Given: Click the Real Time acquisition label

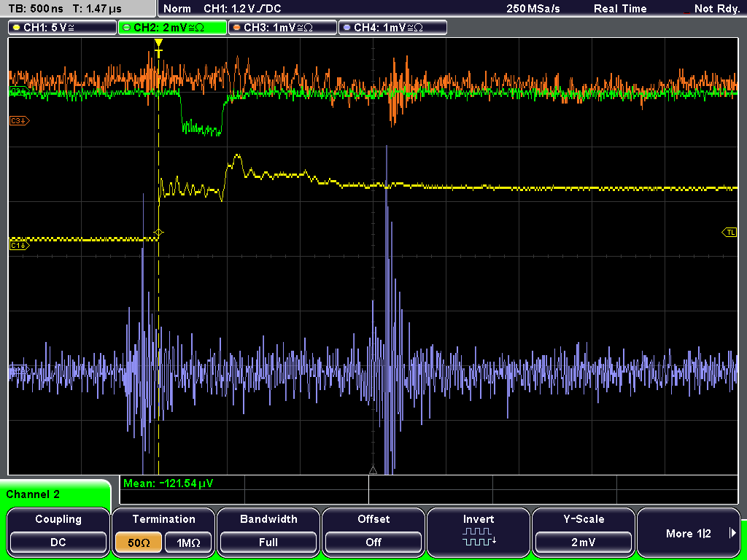Looking at the screenshot, I should pos(620,9).
